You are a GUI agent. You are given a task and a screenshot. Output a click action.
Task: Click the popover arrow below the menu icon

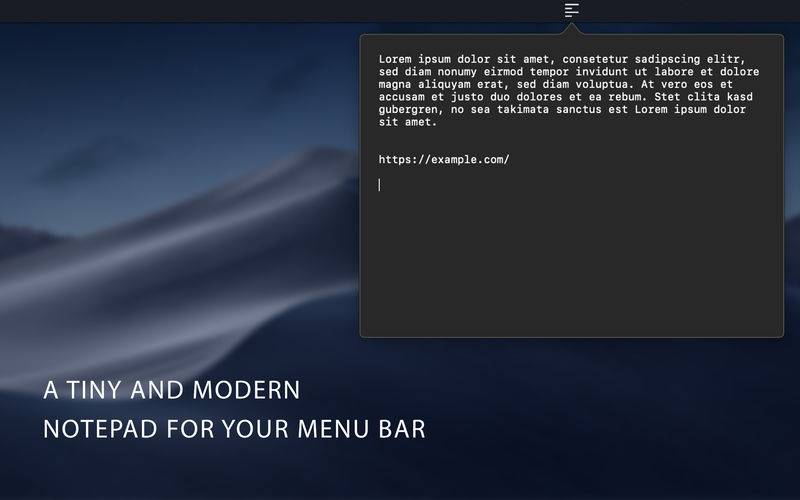point(571,30)
